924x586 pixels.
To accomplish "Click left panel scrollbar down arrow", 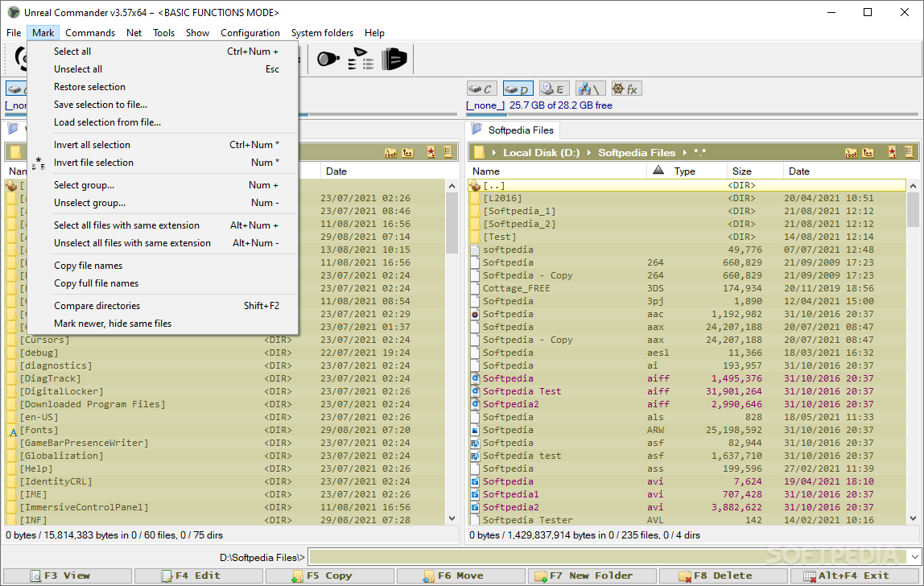I will (x=452, y=519).
